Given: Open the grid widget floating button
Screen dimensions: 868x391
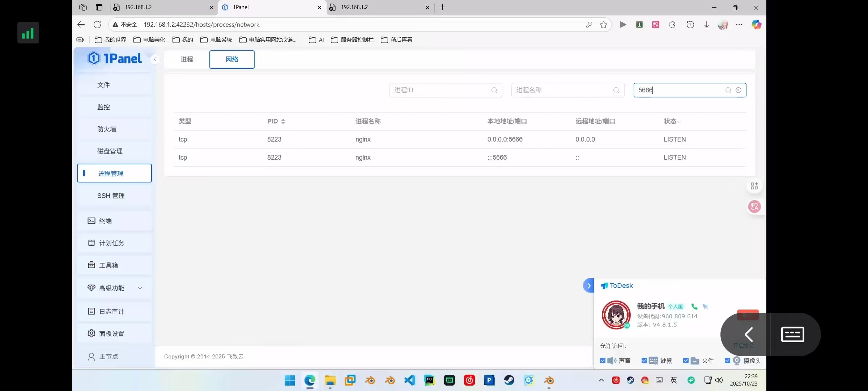Looking at the screenshot, I should tap(754, 186).
